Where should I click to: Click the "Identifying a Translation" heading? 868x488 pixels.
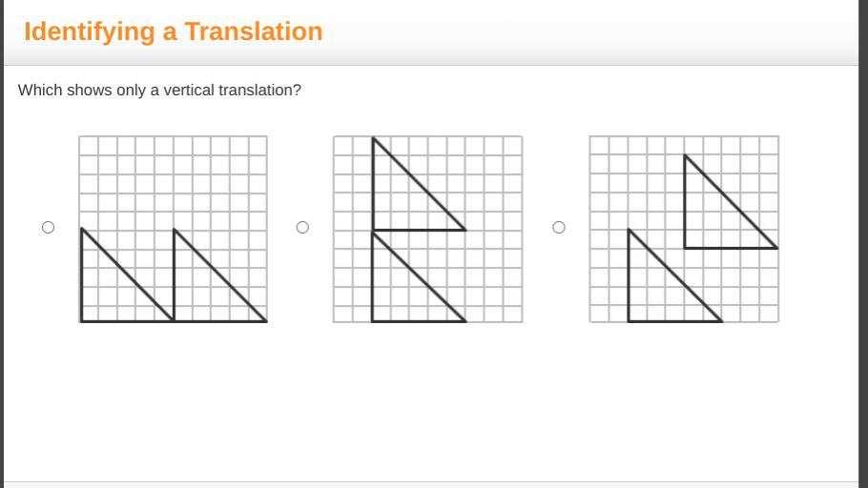[174, 31]
